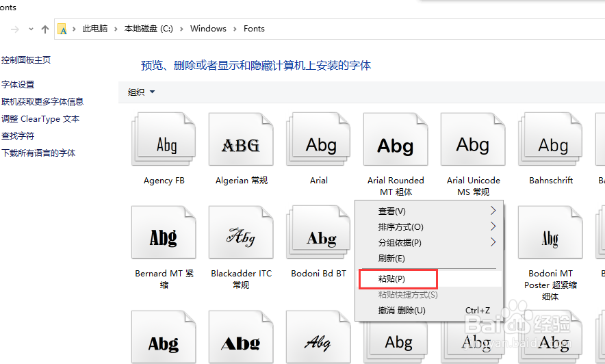Image resolution: width=605 pixels, height=364 pixels.
Task: Expand chevron after Windows in address bar
Action: (235, 29)
